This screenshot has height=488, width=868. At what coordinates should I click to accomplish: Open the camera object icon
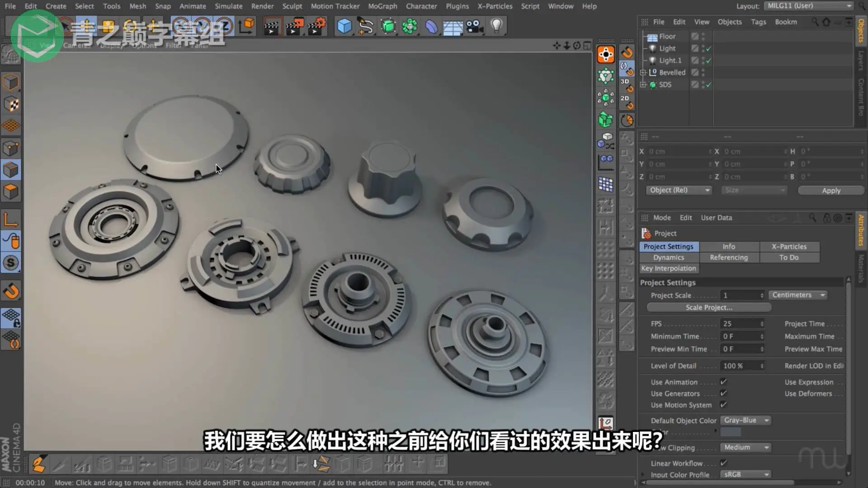click(474, 26)
